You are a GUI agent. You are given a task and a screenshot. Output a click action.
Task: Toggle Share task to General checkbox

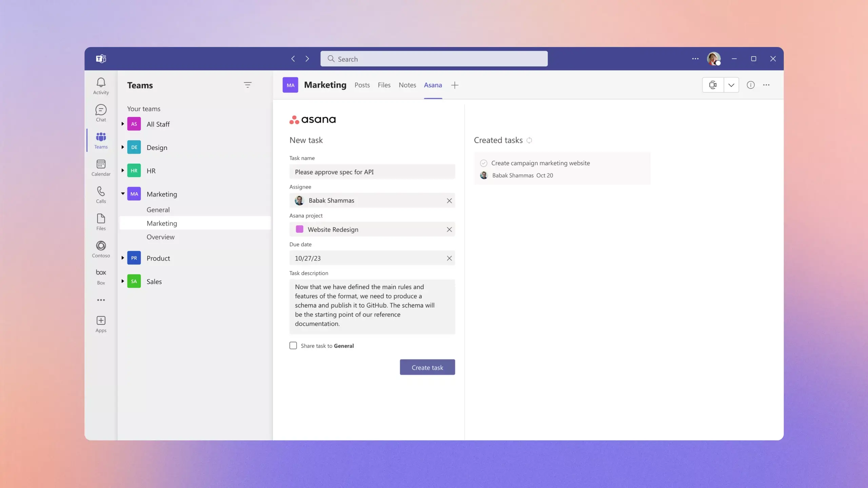[293, 345]
